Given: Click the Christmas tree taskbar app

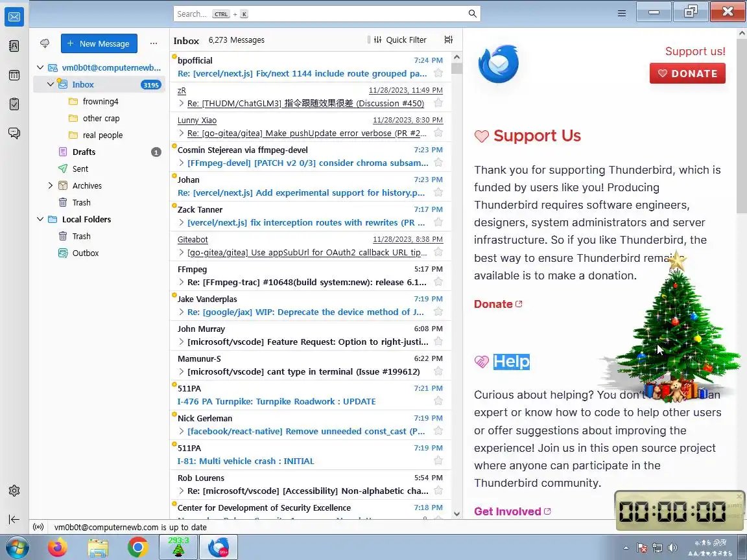Looking at the screenshot, I should [x=178, y=547].
